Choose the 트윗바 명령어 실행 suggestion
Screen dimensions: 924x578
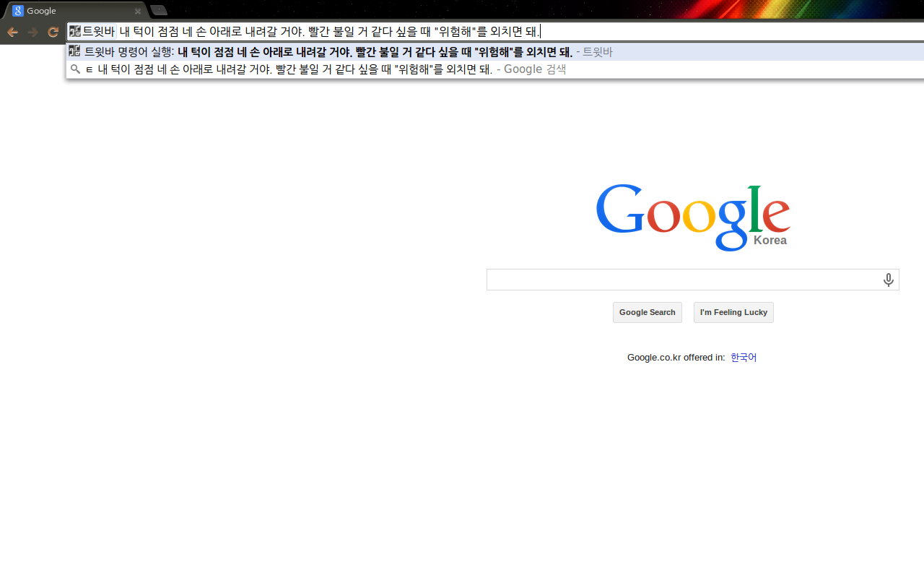click(495, 52)
